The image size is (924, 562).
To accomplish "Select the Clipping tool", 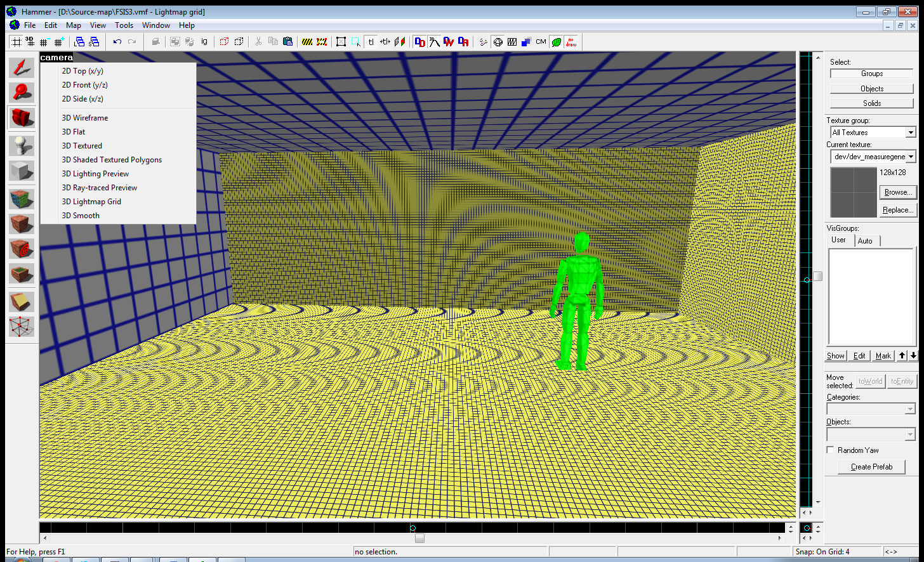I will click(22, 302).
